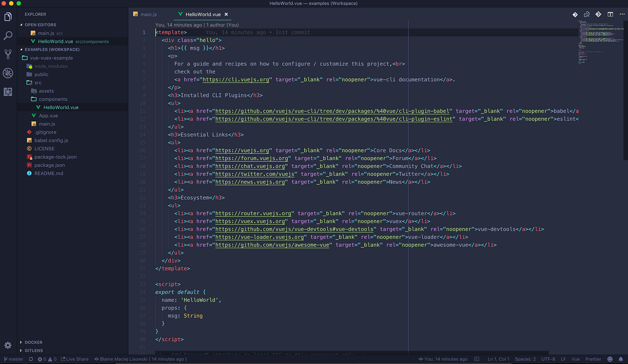Open package-lock.json in the Explorer
628x364 pixels.
[x=55, y=157]
